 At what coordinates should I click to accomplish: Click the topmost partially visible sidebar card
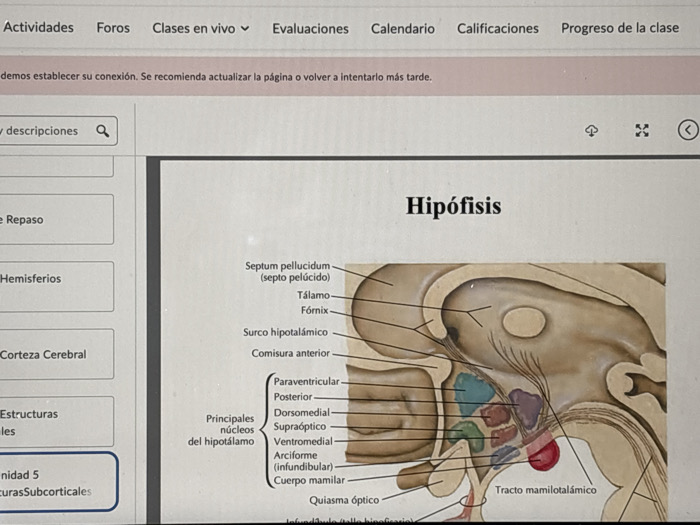(x=56, y=166)
